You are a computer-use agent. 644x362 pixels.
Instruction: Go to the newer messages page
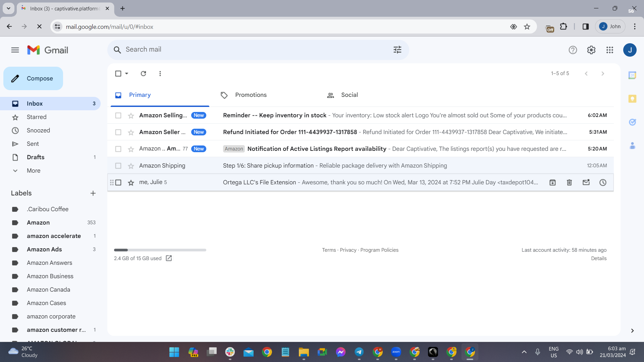tap(586, 73)
